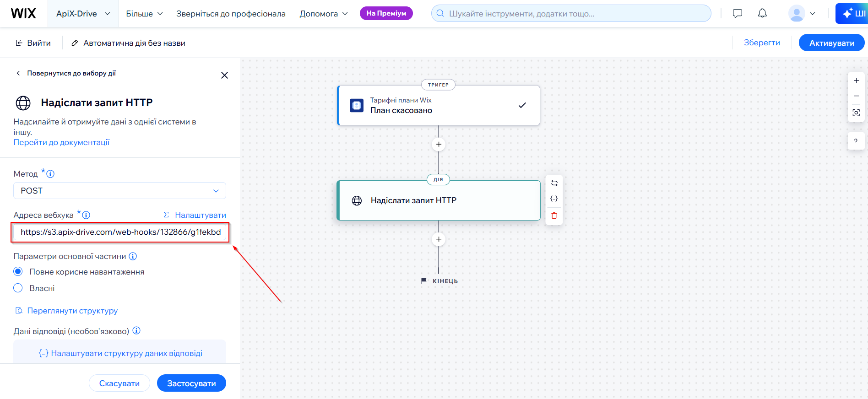Click the swap action icon
Viewport: 868px width, 399px height.
[x=554, y=183]
